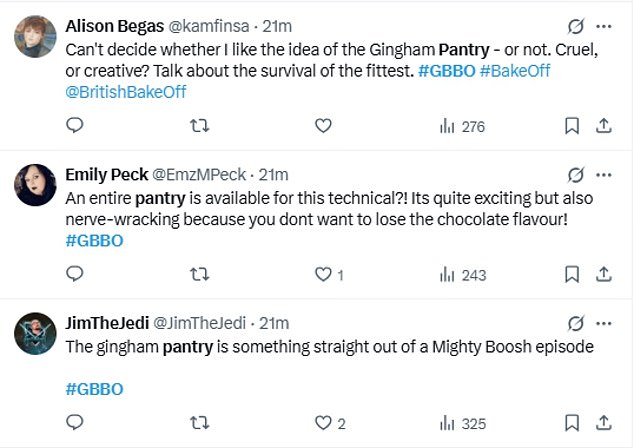View Emily Peck's profile avatar

coord(33,185)
